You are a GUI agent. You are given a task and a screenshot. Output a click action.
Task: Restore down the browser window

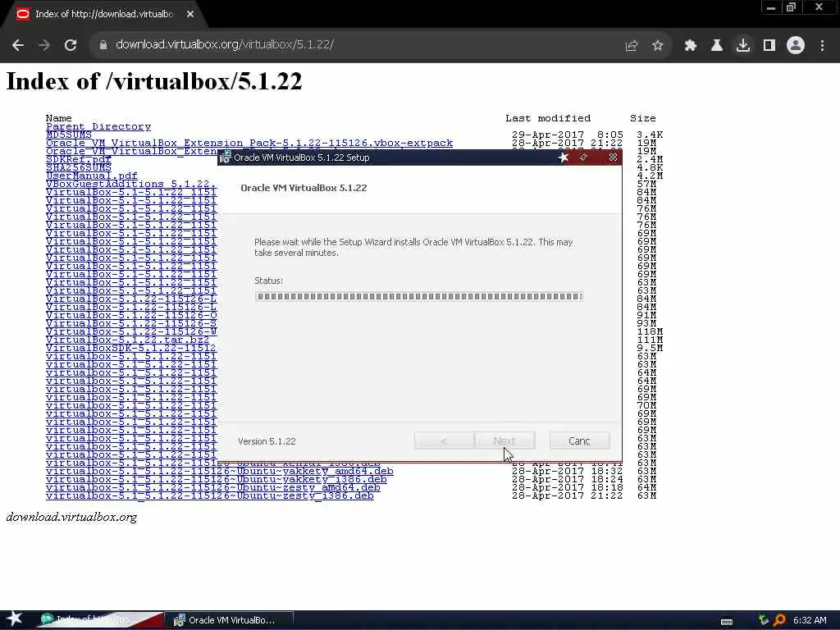[792, 7]
